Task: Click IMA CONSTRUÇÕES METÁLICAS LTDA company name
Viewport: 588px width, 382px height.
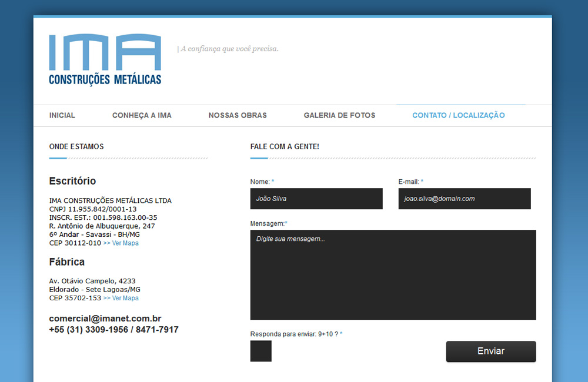Action: click(x=111, y=200)
